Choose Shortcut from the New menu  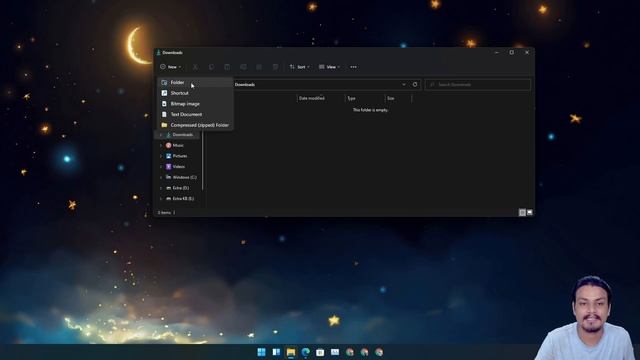(x=195, y=93)
